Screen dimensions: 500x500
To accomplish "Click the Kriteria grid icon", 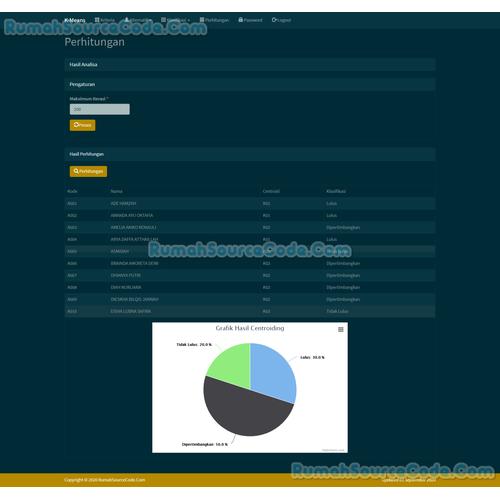I will pyautogui.click(x=97, y=20).
